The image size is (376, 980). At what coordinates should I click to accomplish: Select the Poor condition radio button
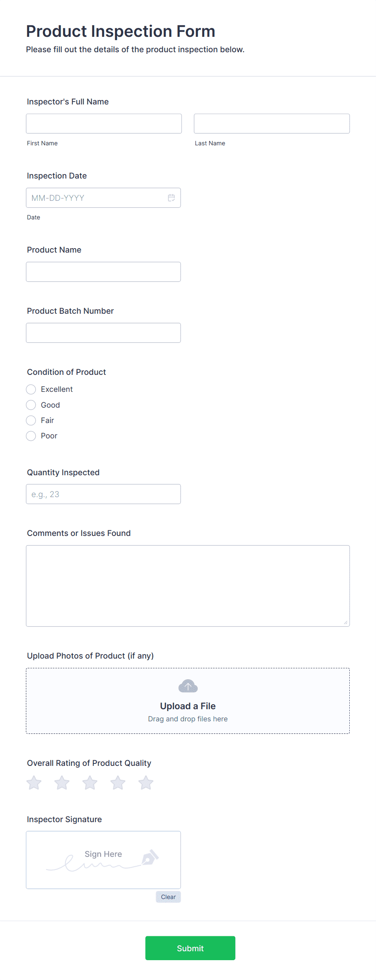(x=31, y=436)
